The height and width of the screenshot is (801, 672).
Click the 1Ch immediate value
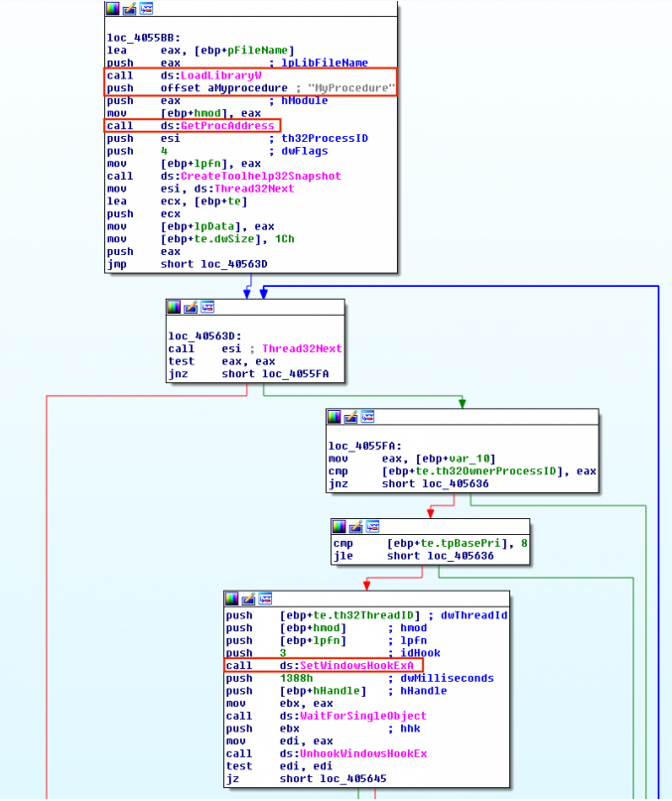click(x=285, y=238)
